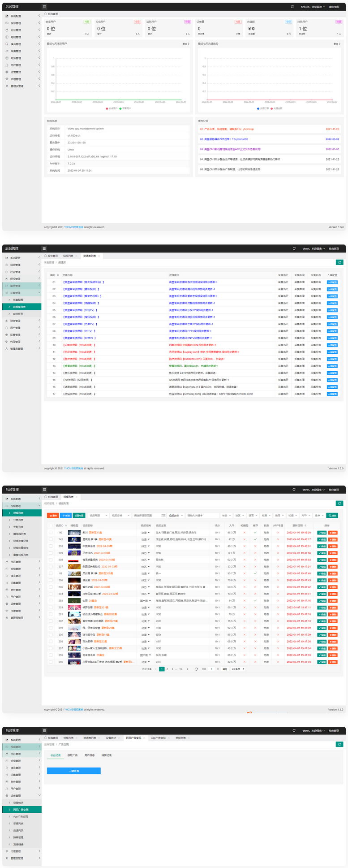Click the calendar icon in the date range field

point(163,516)
